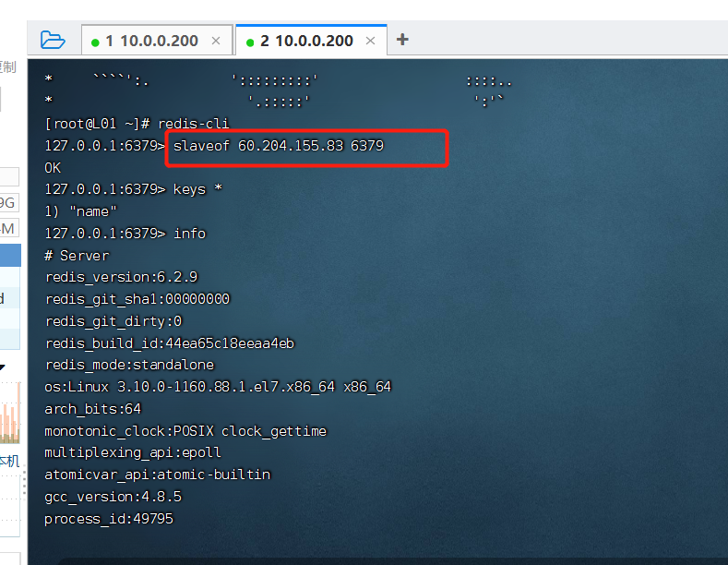728x565 pixels.
Task: Click the # Server heading line
Action: [78, 256]
